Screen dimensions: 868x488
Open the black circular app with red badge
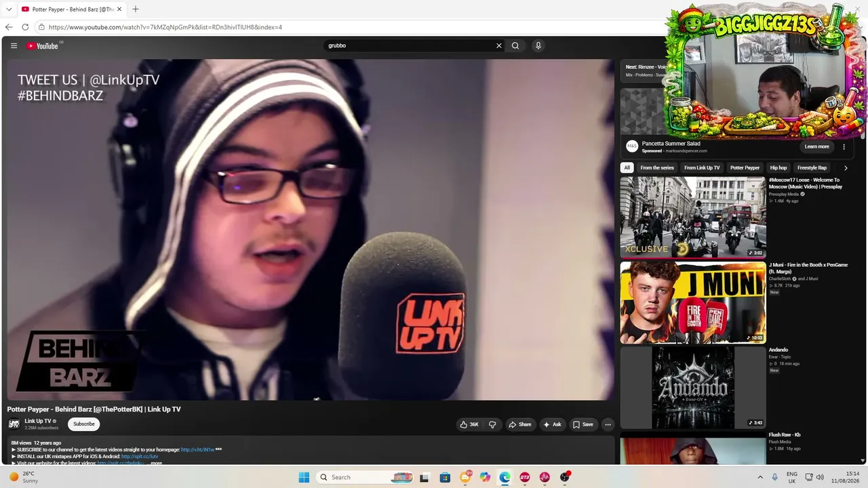click(x=565, y=477)
